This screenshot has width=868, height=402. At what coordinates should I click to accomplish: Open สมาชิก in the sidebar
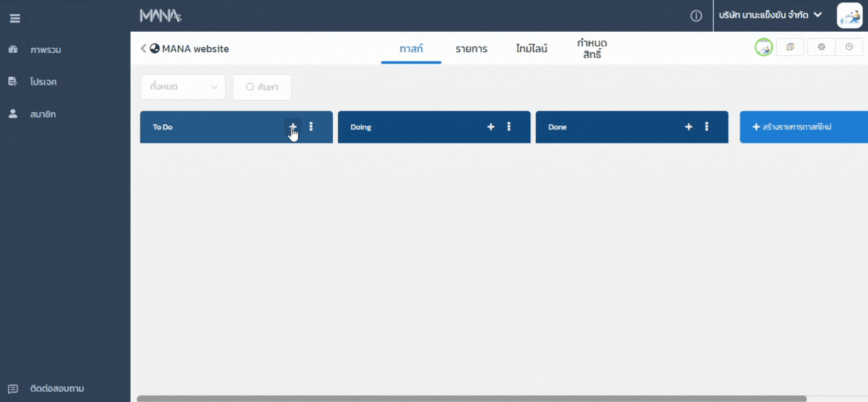click(x=43, y=114)
